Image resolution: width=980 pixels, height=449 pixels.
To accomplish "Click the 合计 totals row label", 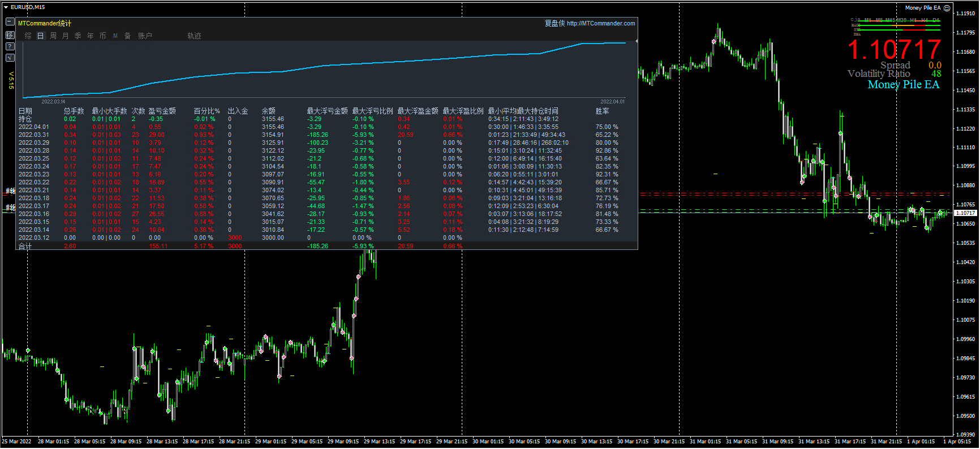I will click(25, 246).
